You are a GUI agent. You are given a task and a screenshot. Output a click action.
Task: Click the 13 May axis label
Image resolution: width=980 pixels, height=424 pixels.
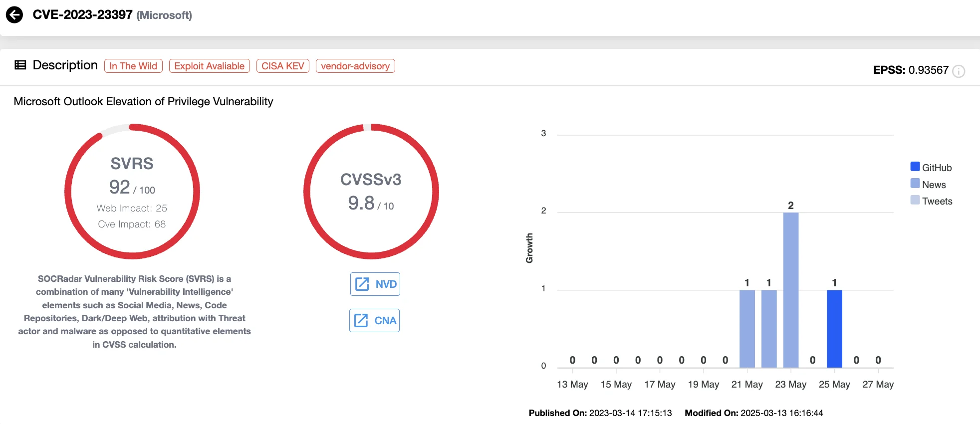(x=572, y=385)
